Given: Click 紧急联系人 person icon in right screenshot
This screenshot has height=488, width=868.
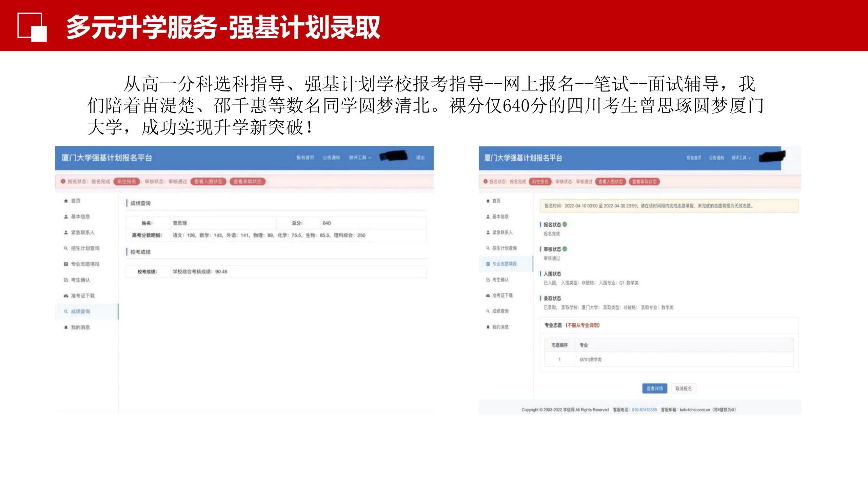Looking at the screenshot, I should [488, 232].
